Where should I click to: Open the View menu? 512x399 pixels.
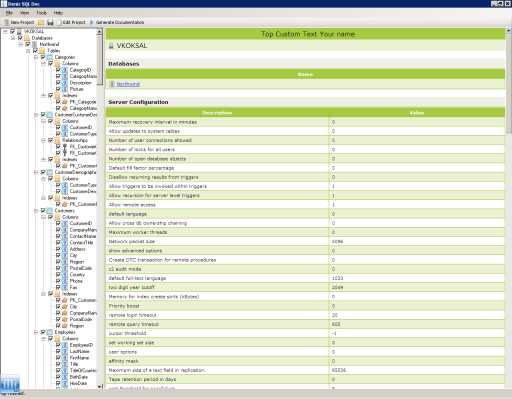[x=24, y=13]
